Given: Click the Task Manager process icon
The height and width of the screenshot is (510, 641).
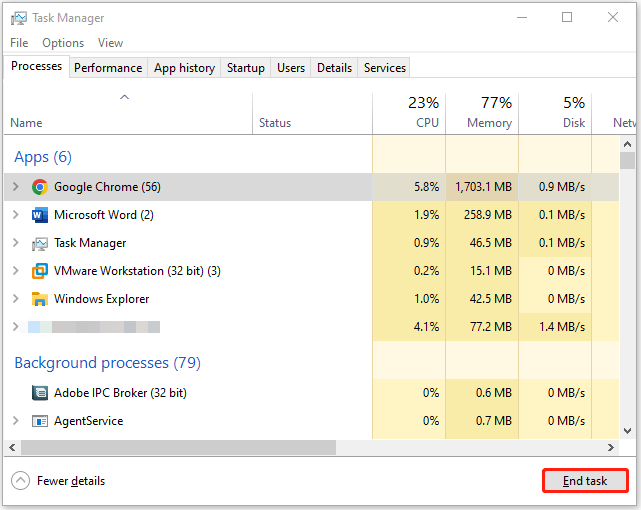Looking at the screenshot, I should click(x=40, y=243).
